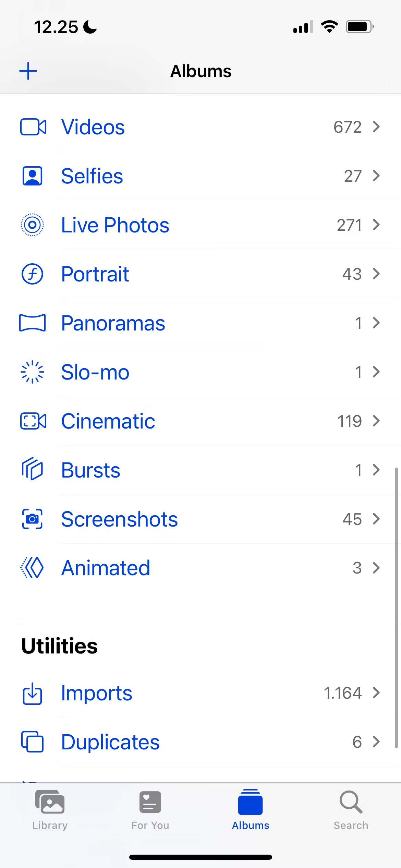The width and height of the screenshot is (401, 868).
Task: Open Imports via its chevron arrow
Action: pos(376,693)
